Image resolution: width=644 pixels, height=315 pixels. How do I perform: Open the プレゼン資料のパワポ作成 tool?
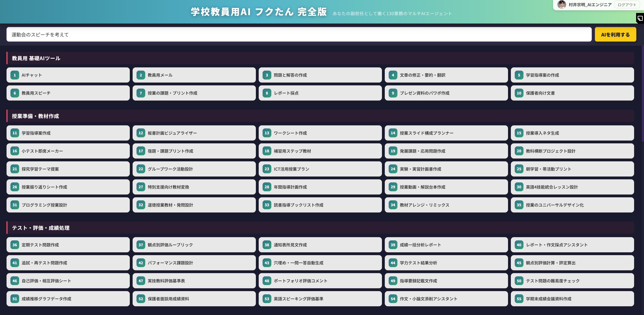point(446,93)
